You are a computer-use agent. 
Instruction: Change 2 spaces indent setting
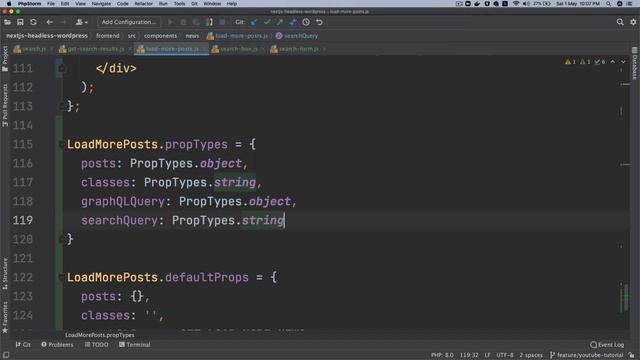coord(531,355)
